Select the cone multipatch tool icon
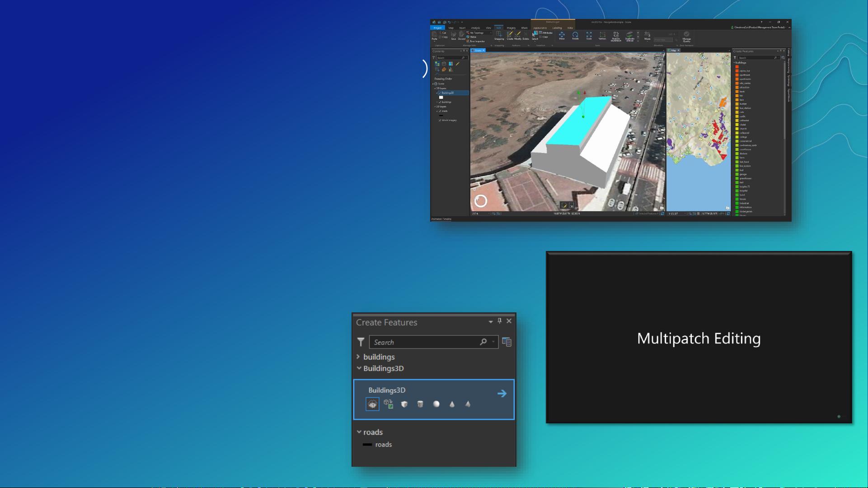The image size is (868, 488). pos(452,404)
